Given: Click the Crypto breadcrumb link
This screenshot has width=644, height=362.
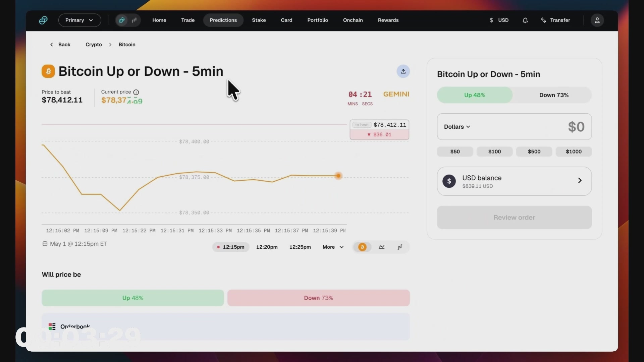Looking at the screenshot, I should tap(94, 45).
